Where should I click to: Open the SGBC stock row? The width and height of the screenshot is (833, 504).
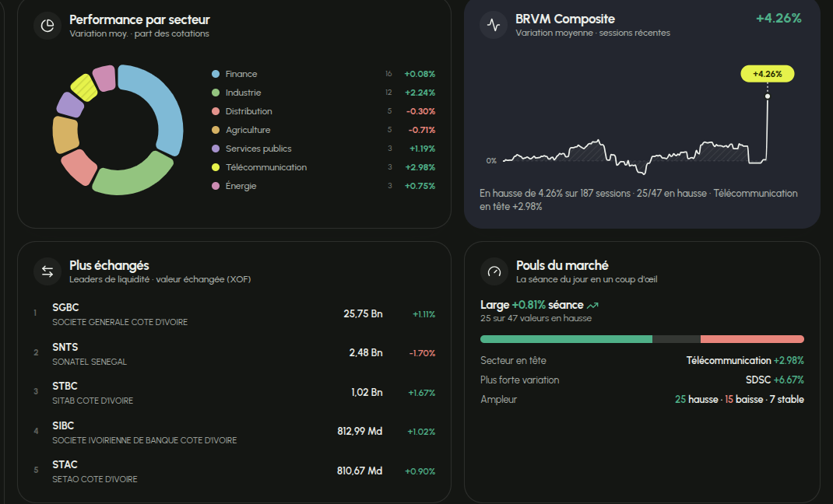234,314
